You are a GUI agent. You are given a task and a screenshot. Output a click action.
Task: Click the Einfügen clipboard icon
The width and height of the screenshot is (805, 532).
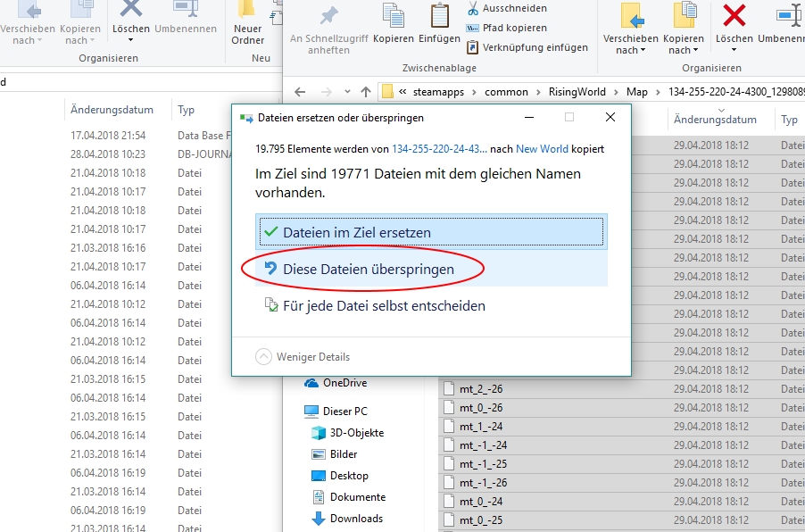(439, 16)
